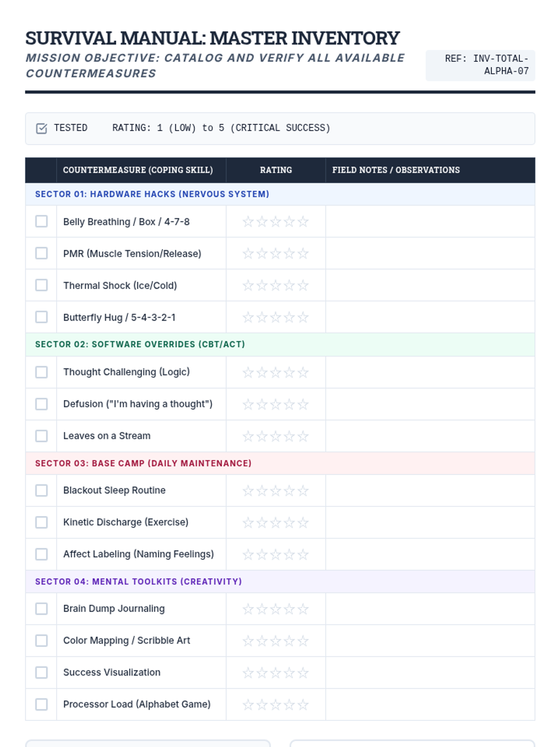
Task: Check off Blackout Sleep Routine
Action: click(x=42, y=490)
